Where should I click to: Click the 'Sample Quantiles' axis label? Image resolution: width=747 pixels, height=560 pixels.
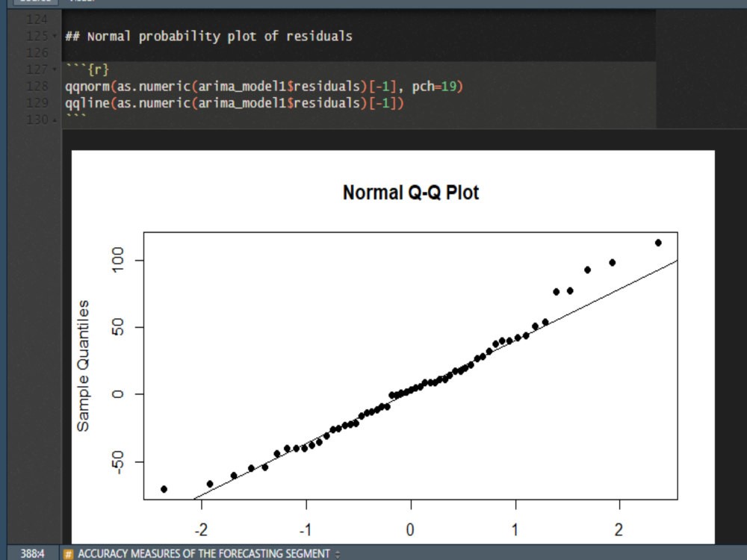[83, 366]
